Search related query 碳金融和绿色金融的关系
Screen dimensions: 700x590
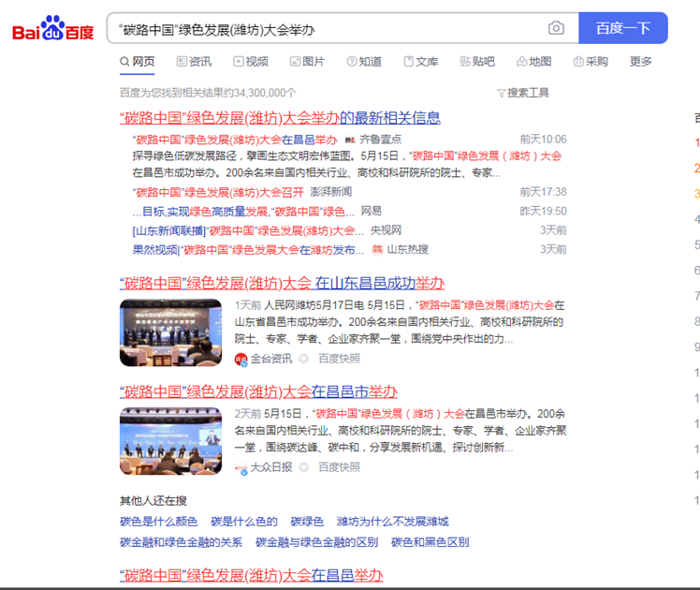click(x=181, y=542)
